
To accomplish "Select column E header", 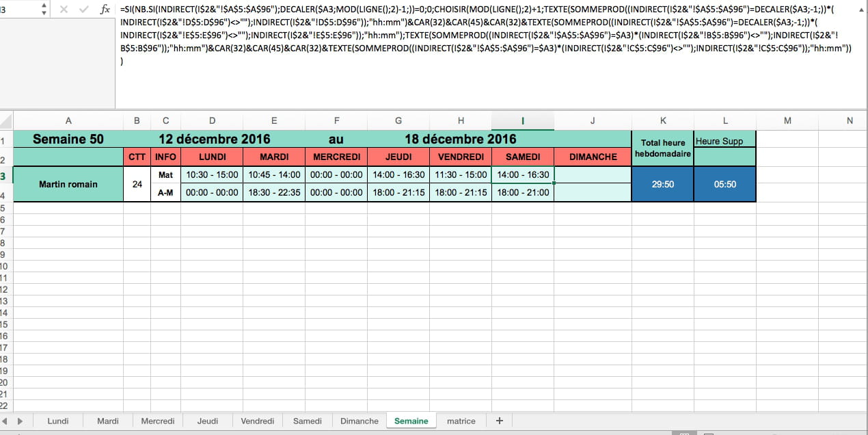I will [274, 121].
